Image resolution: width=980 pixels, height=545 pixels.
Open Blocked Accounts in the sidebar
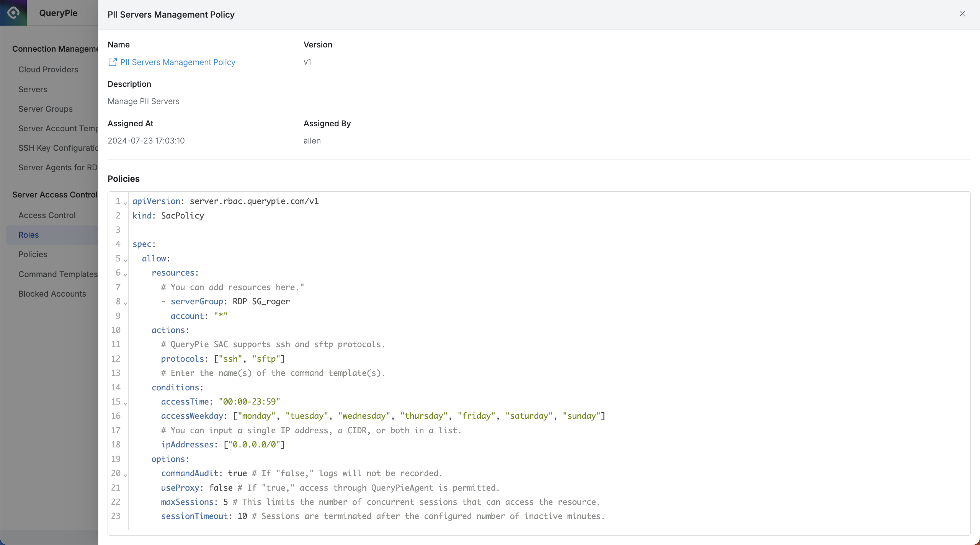pos(52,294)
